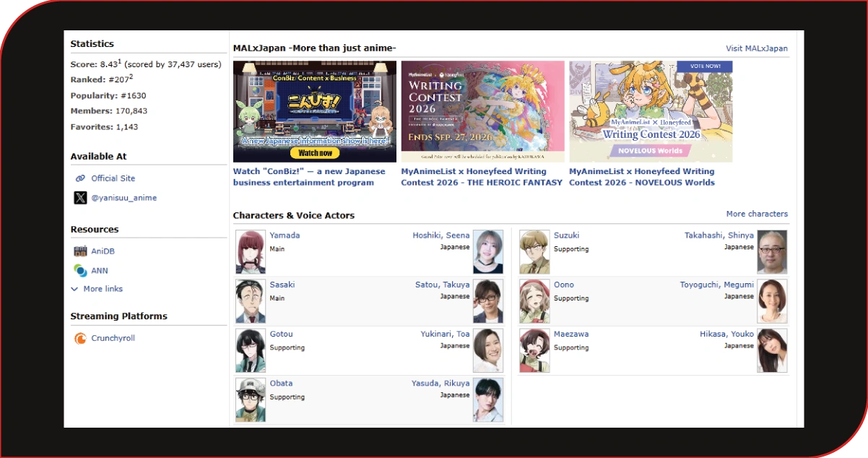Click the Ranked #207 statistic text
This screenshot has height=458, width=868.
tap(102, 79)
